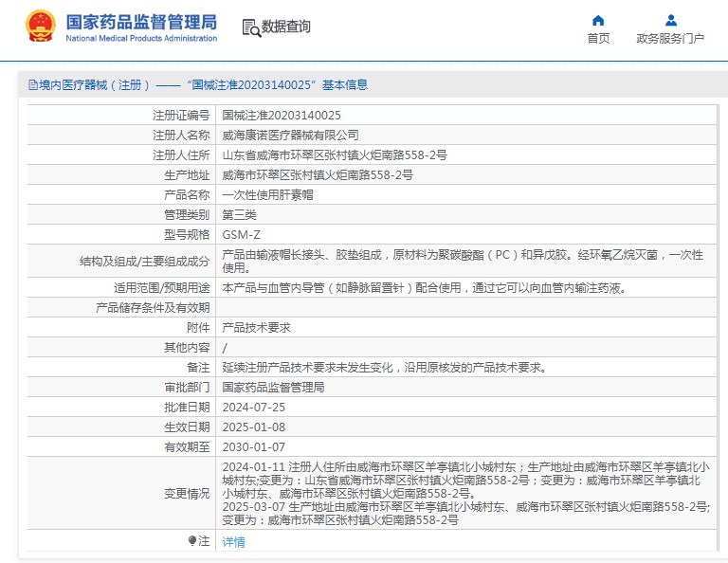Select the 境内医疗器械（注册）基本信息 header text

pos(204,85)
